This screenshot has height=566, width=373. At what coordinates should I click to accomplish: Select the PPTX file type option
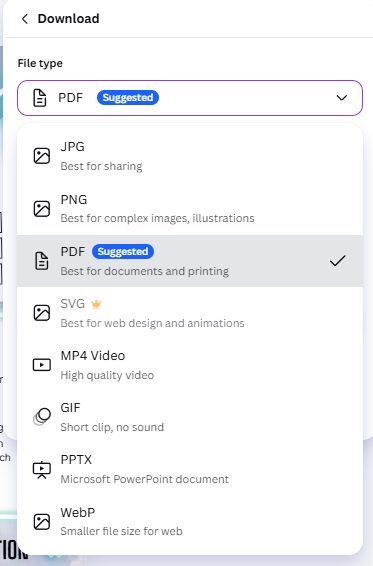click(190, 469)
